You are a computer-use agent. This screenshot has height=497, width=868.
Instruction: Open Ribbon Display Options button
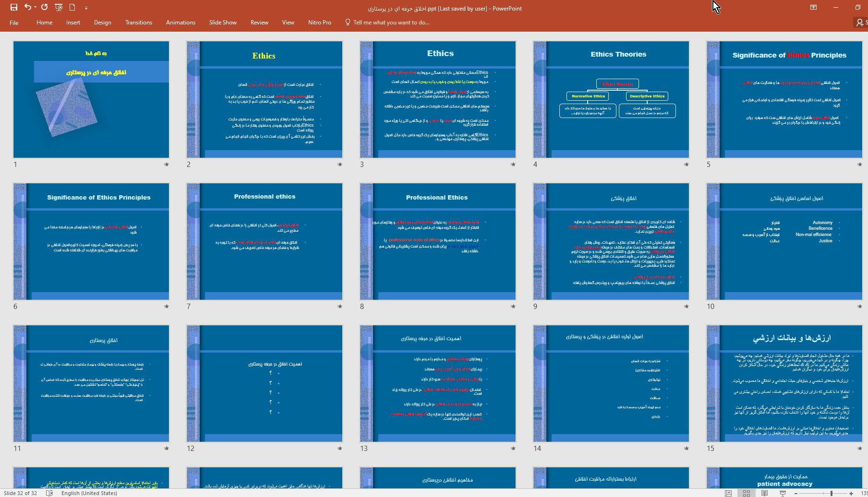point(813,8)
